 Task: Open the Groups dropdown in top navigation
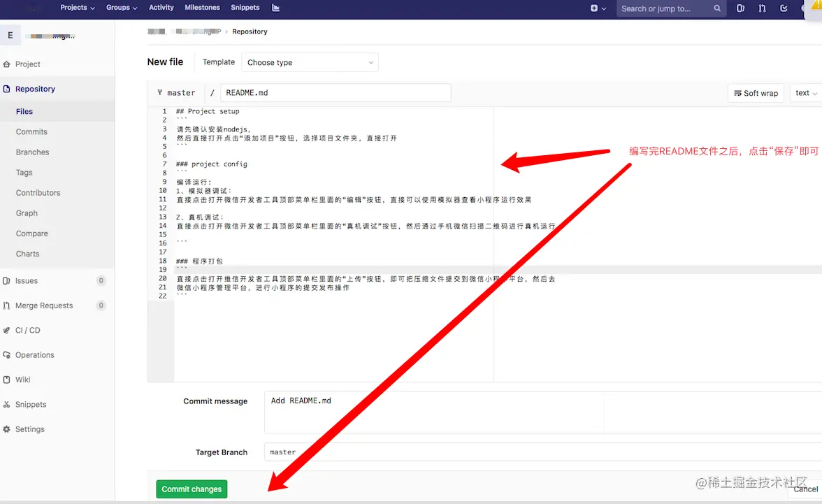(121, 8)
